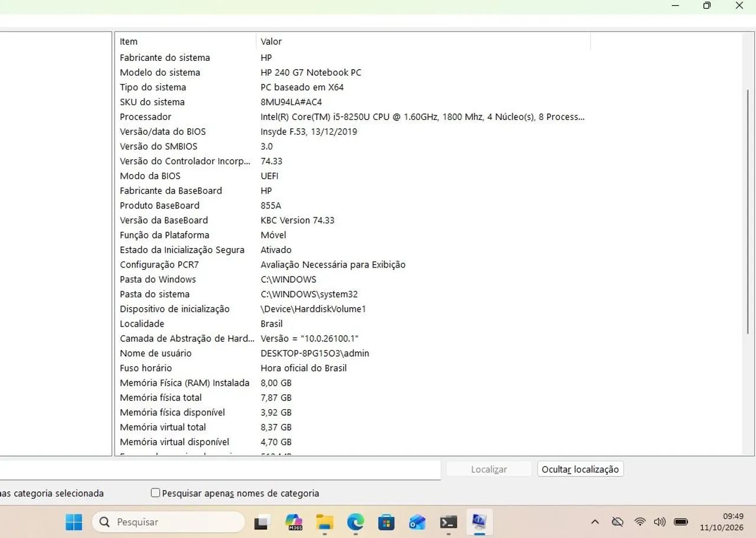Open the Outlook app in the taskbar

coord(417,522)
